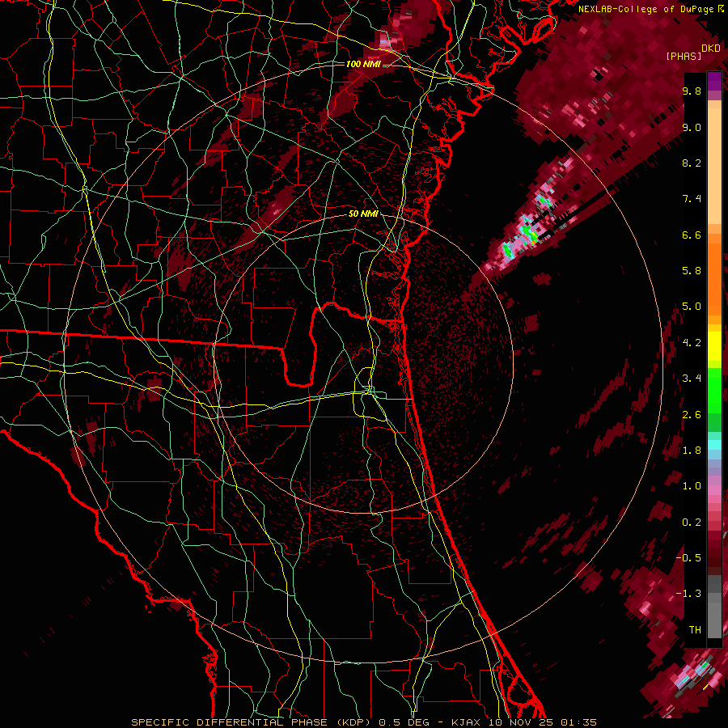Click the 1.0 value on color scale
The height and width of the screenshot is (728, 728).
pyautogui.click(x=692, y=486)
